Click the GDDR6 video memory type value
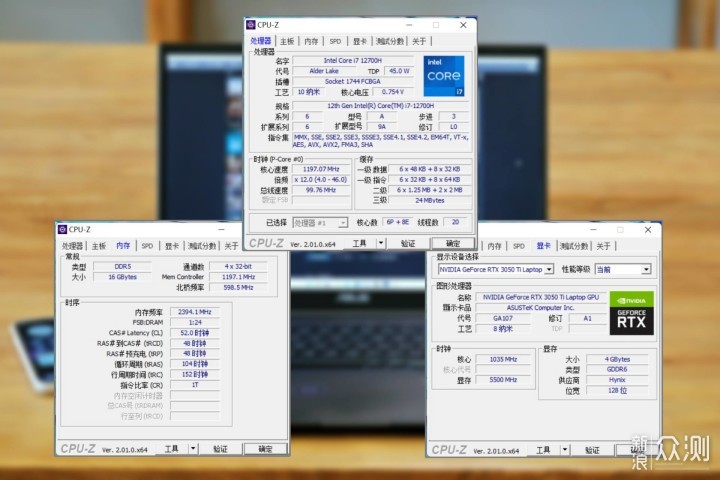This screenshot has height=480, width=720. [617, 369]
